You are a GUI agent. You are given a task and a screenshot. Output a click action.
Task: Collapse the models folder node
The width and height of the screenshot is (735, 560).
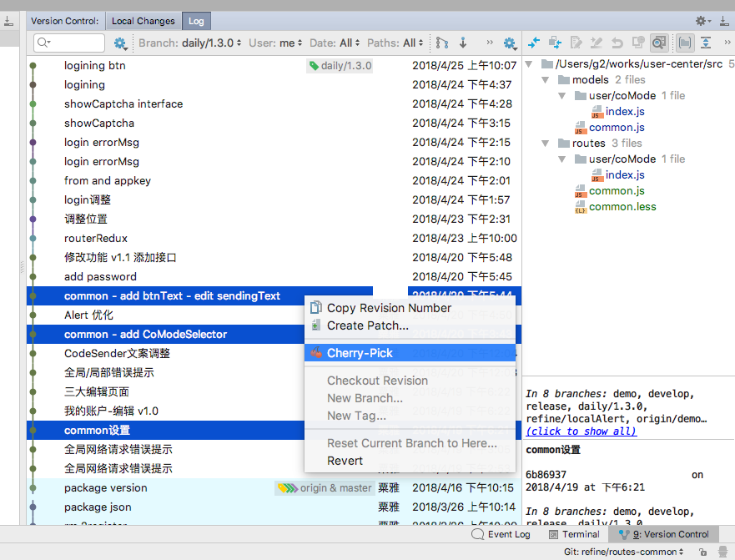pyautogui.click(x=545, y=80)
